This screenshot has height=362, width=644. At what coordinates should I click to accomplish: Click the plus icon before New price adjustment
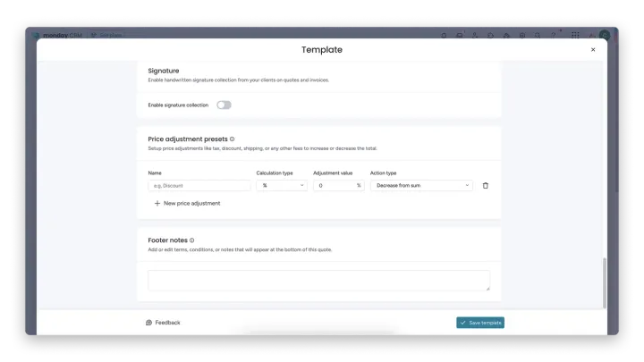157,203
